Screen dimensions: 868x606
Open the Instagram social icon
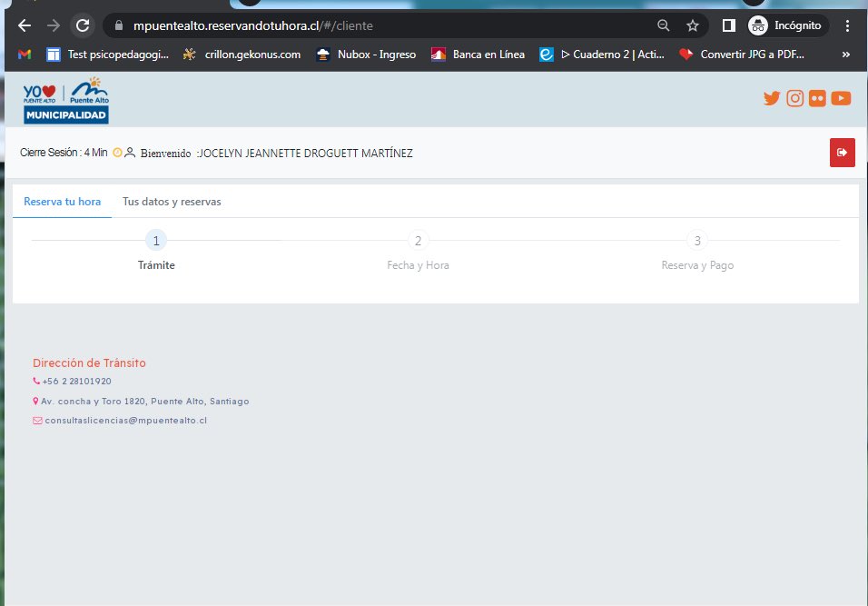pos(795,98)
